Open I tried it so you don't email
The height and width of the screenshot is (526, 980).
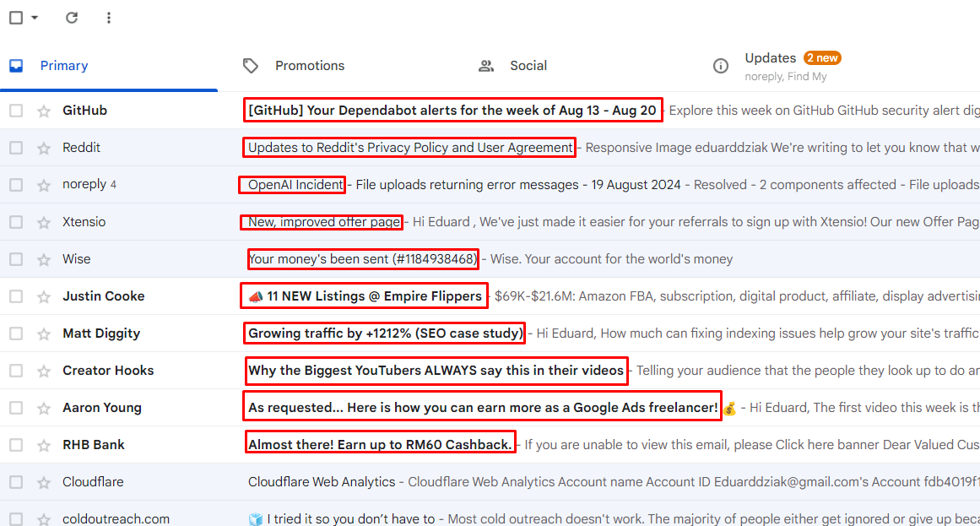pos(341,518)
